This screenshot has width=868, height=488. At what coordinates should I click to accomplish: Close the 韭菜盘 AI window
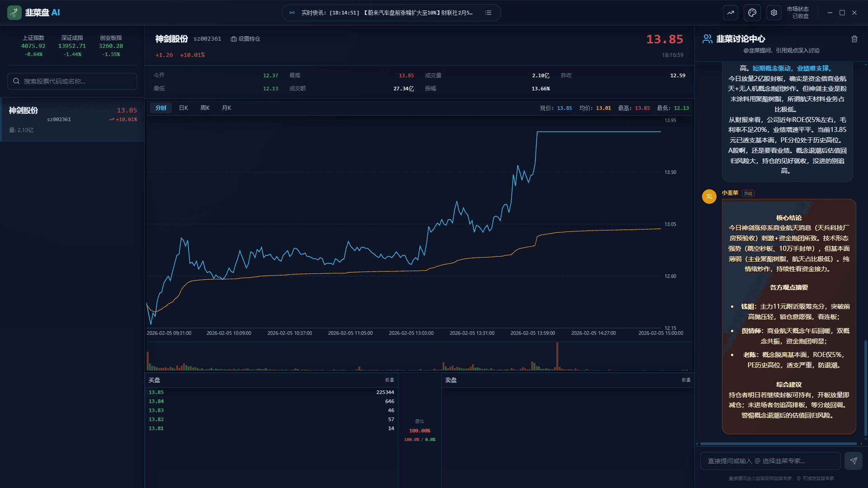tap(854, 13)
